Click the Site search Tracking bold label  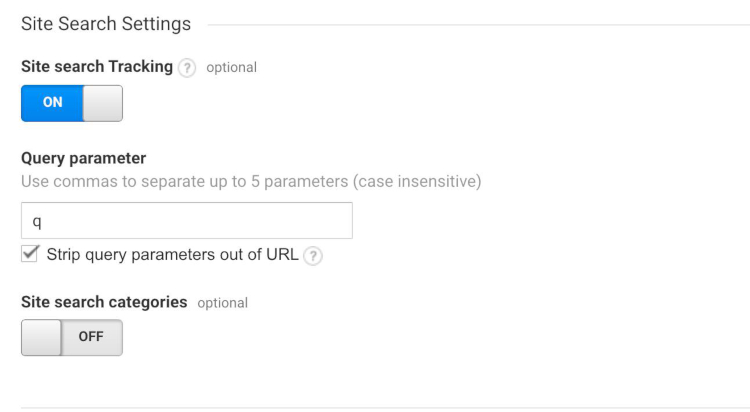[x=95, y=67]
